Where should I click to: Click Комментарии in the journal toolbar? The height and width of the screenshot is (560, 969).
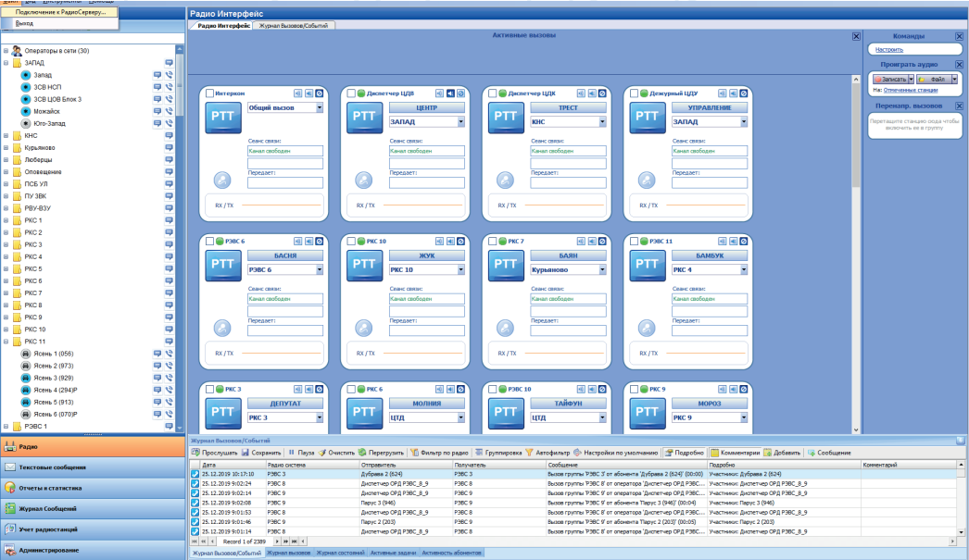click(735, 453)
